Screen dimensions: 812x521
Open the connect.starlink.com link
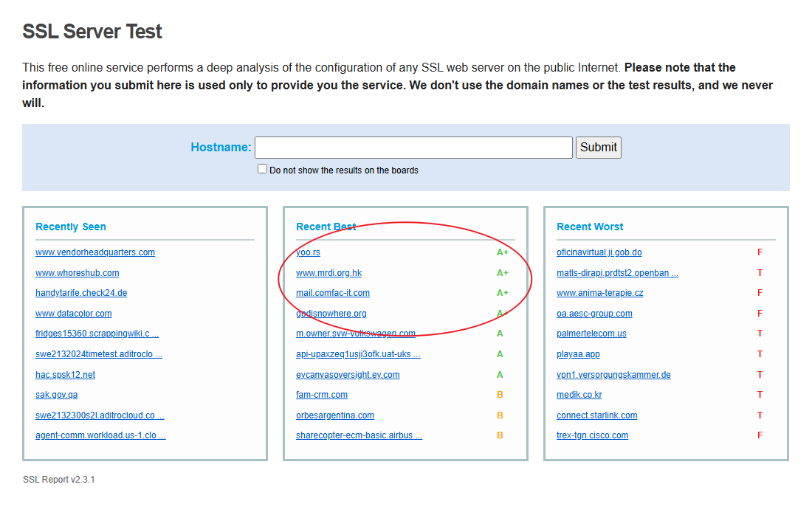pyautogui.click(x=596, y=415)
